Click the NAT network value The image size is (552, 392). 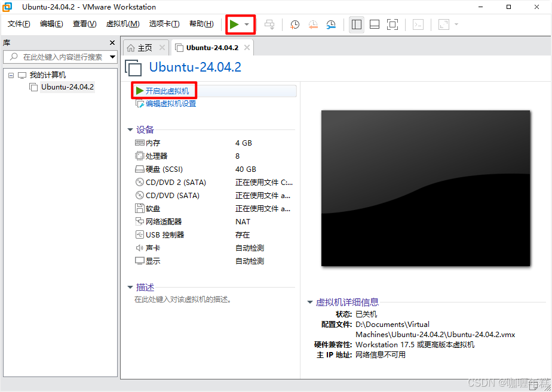point(243,222)
